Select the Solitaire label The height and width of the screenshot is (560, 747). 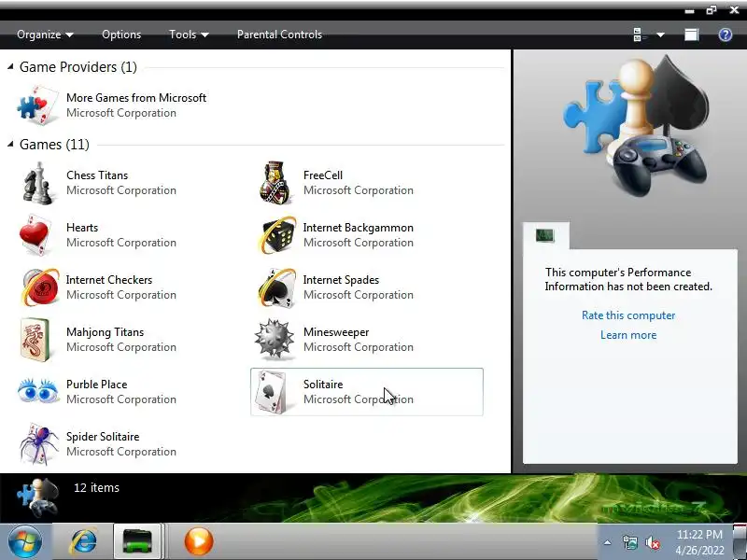click(323, 385)
